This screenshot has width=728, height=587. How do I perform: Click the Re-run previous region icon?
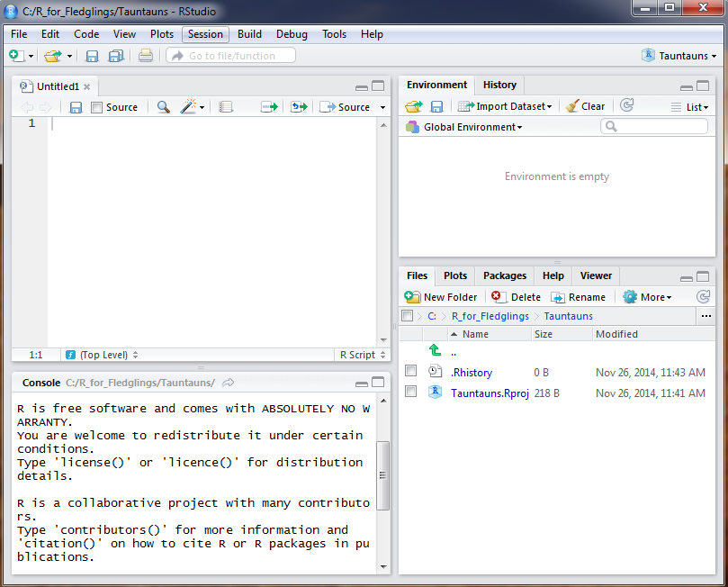tap(299, 107)
